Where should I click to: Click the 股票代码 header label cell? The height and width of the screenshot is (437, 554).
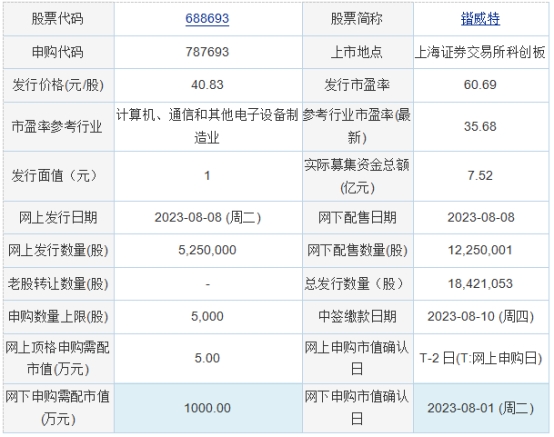58,18
